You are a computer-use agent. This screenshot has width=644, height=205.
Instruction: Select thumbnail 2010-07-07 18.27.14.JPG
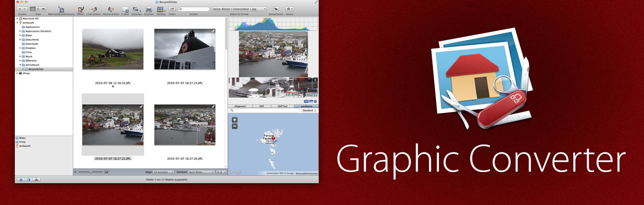[x=185, y=49]
